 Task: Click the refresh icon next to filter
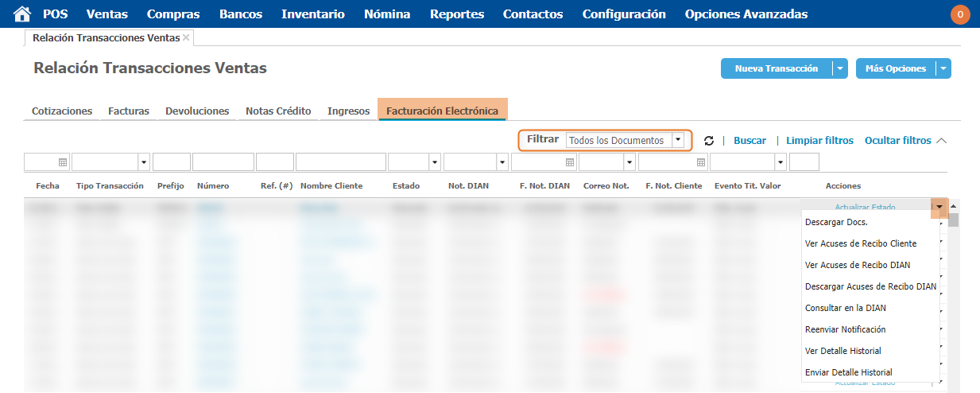tap(709, 141)
